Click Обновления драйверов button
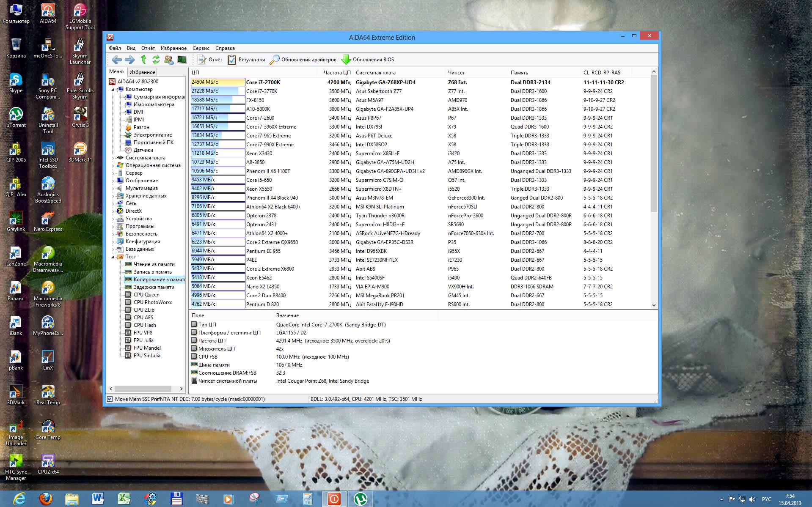 coord(303,60)
